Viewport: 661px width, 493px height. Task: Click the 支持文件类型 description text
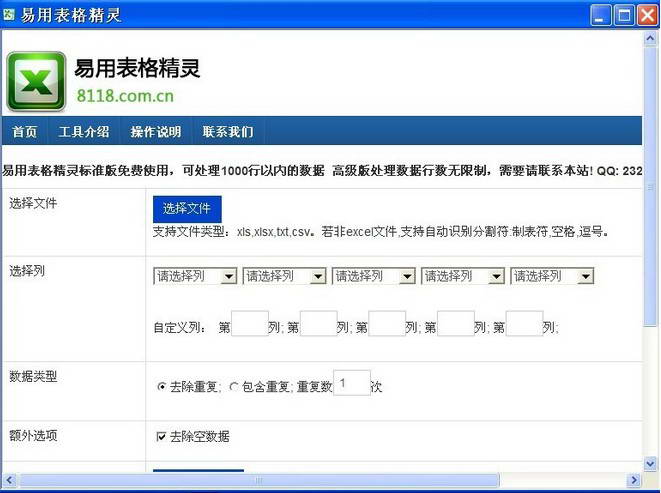point(380,232)
